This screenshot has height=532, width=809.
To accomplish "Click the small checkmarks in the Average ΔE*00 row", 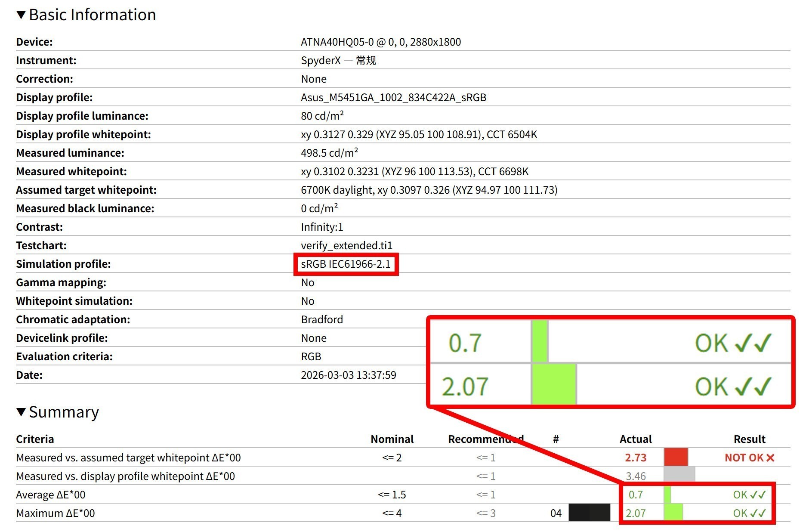I will tap(758, 495).
